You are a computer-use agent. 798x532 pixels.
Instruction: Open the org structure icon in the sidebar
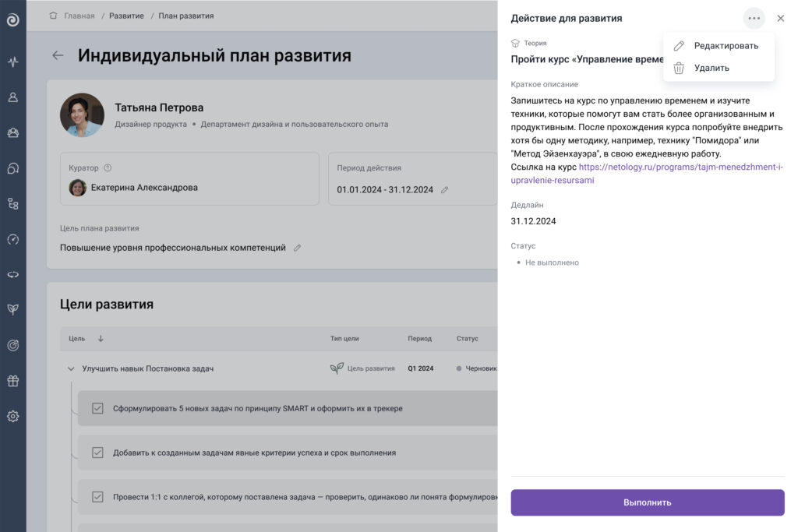pos(12,203)
